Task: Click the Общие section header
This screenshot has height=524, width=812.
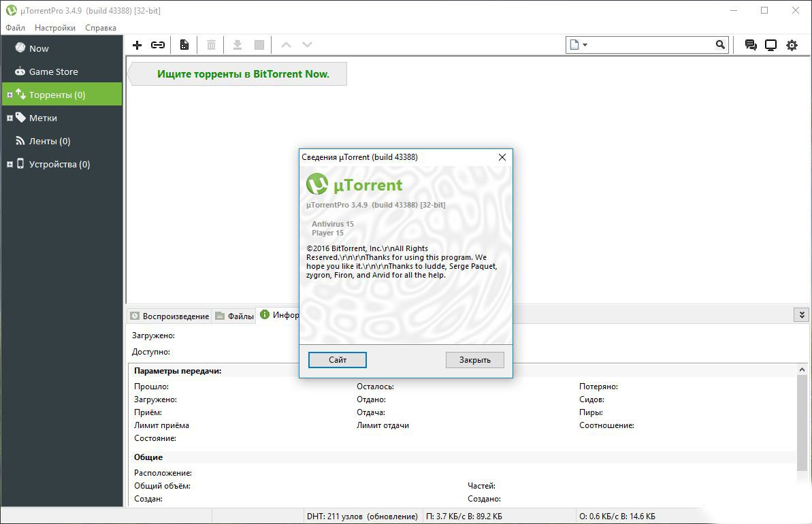Action: [x=148, y=457]
